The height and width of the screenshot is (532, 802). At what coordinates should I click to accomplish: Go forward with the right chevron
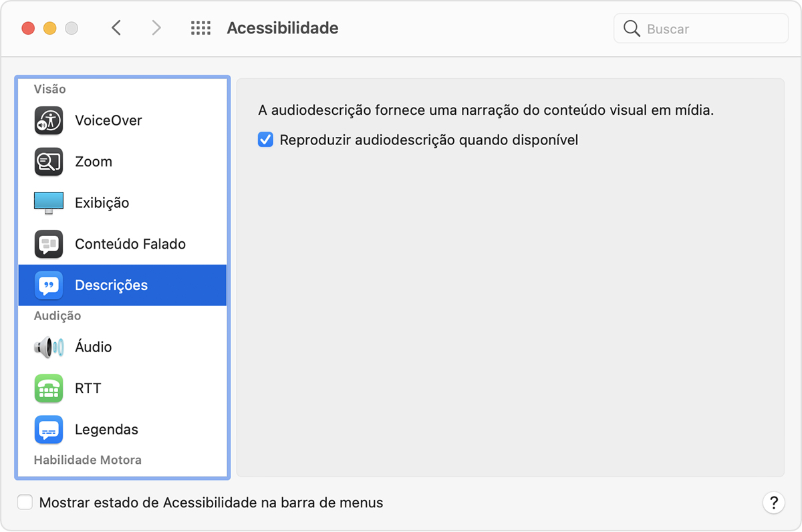click(x=156, y=28)
